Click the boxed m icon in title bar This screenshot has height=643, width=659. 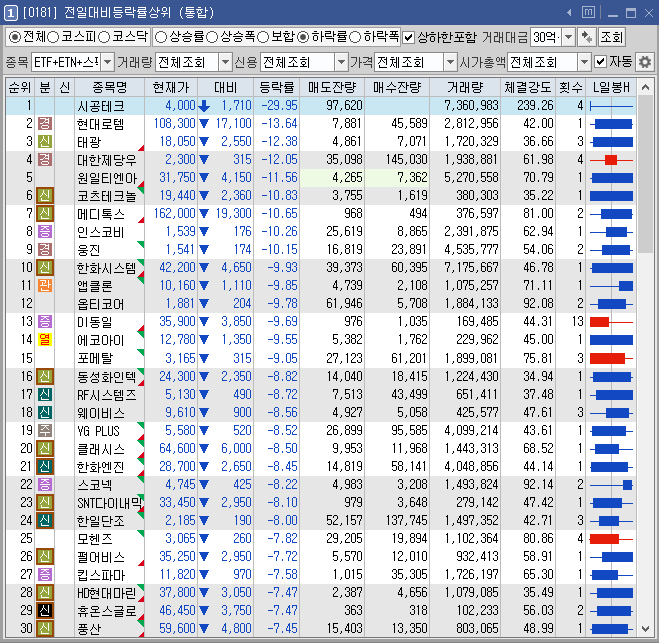pos(588,13)
